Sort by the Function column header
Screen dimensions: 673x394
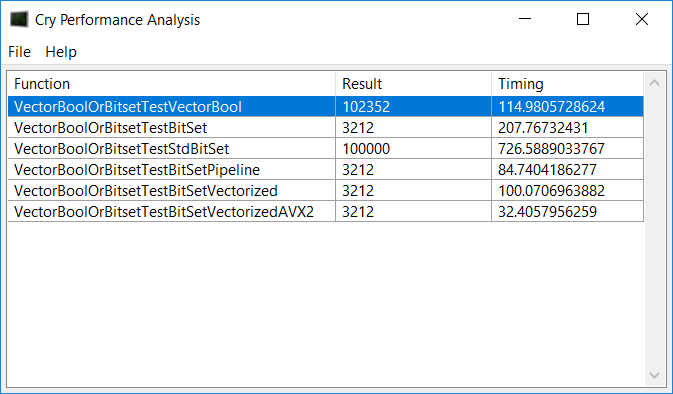(171, 84)
